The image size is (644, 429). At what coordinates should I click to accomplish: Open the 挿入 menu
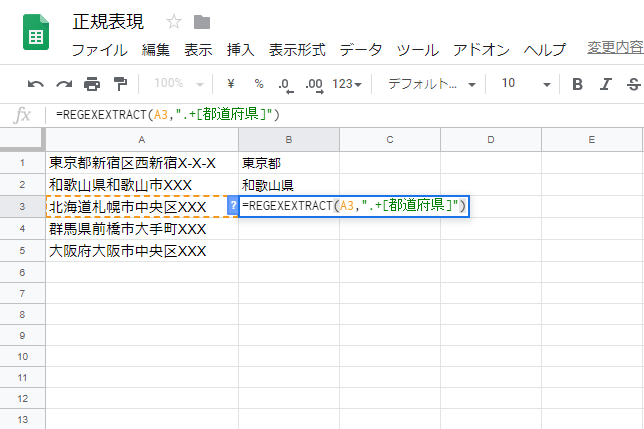[241, 50]
